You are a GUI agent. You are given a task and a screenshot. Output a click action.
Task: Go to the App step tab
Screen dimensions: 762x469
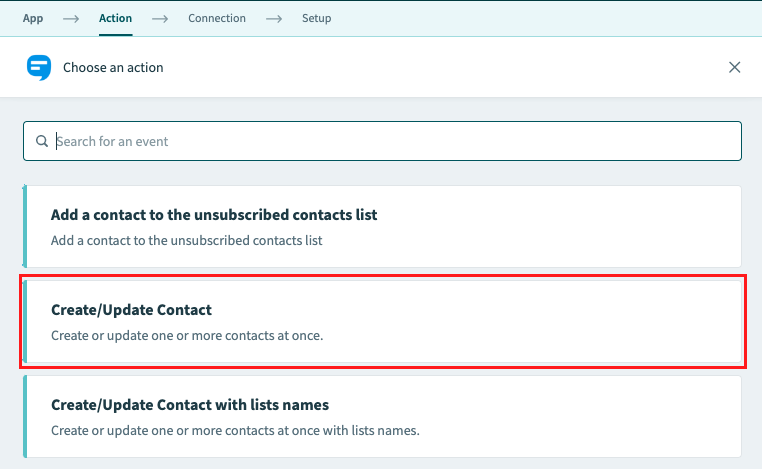click(x=33, y=18)
